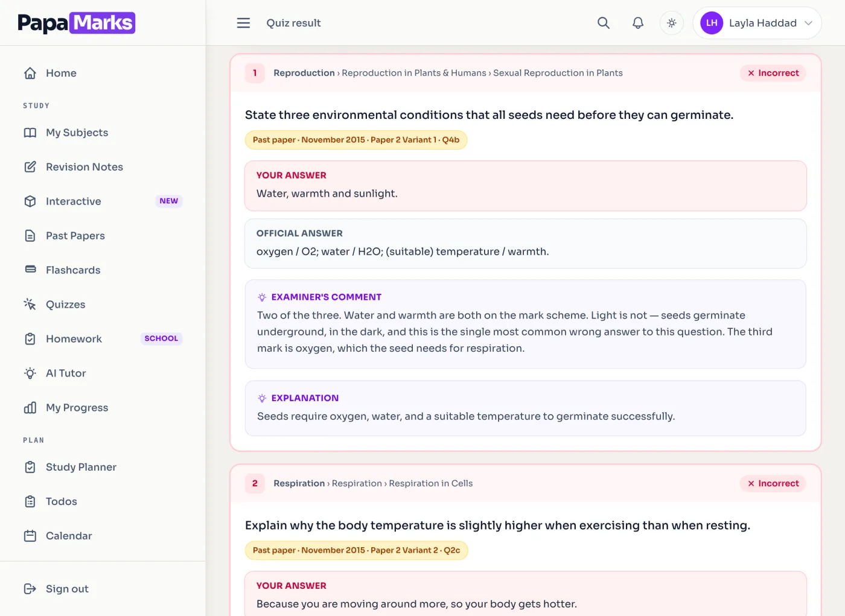845x616 pixels.
Task: Click the SCHOOL badge beside Homework
Action: click(161, 338)
